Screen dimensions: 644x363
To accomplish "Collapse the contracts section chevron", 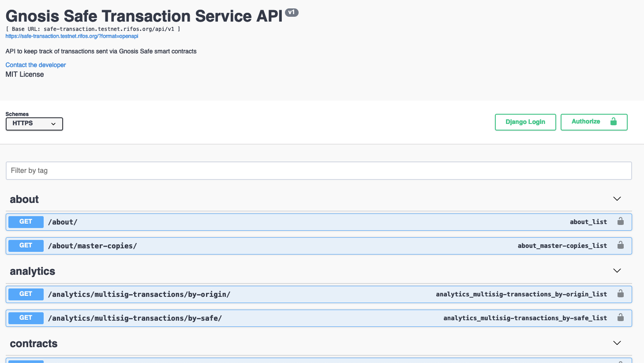I will (617, 343).
